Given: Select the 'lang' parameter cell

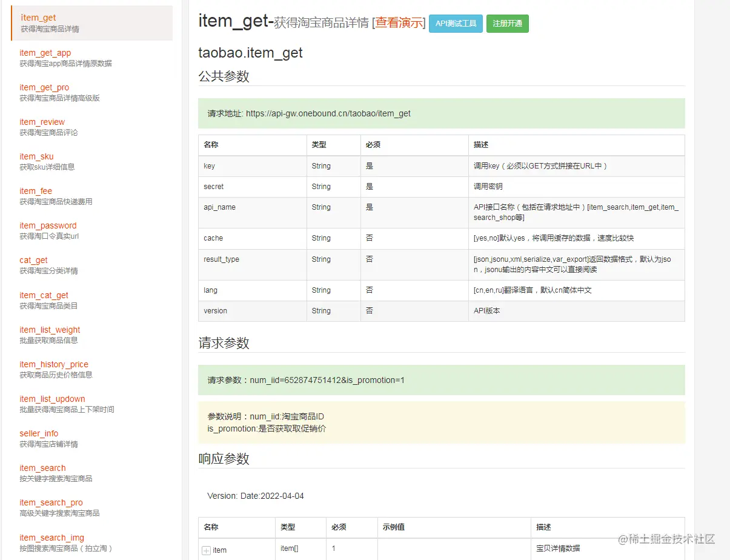Looking at the screenshot, I should coord(253,290).
